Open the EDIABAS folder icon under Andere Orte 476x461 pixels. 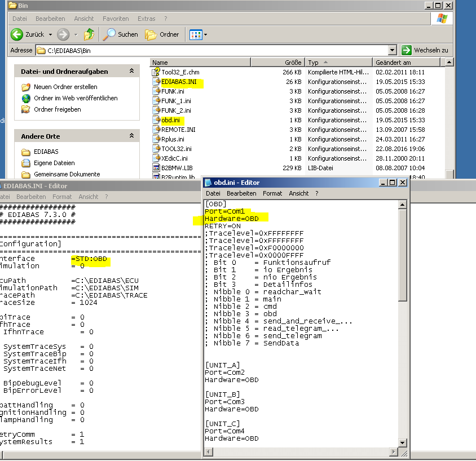click(26, 152)
